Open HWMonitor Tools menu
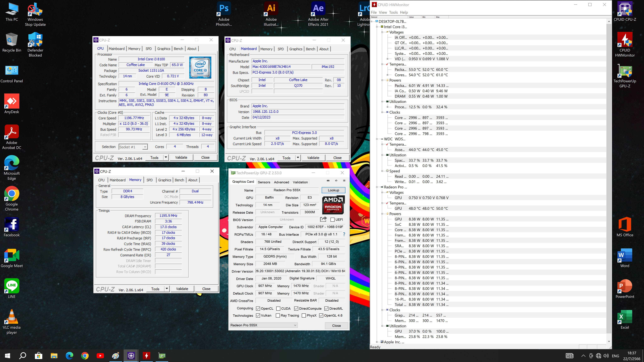 coord(393,12)
